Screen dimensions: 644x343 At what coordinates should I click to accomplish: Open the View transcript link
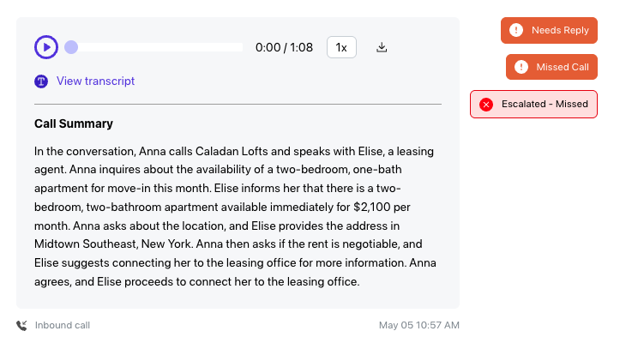(x=95, y=81)
